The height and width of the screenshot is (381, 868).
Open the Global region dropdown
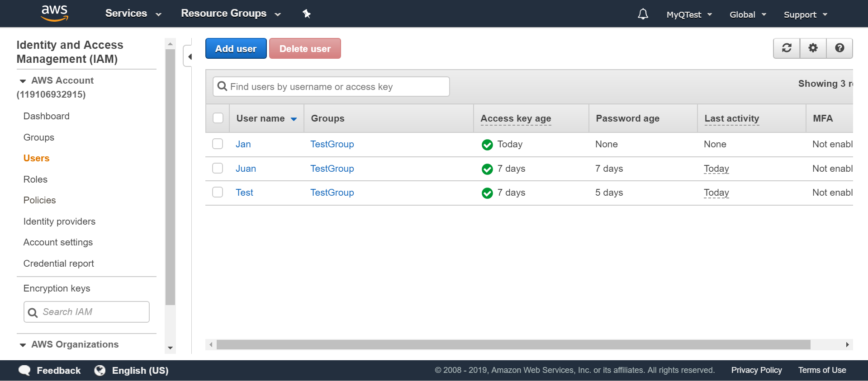[748, 14]
